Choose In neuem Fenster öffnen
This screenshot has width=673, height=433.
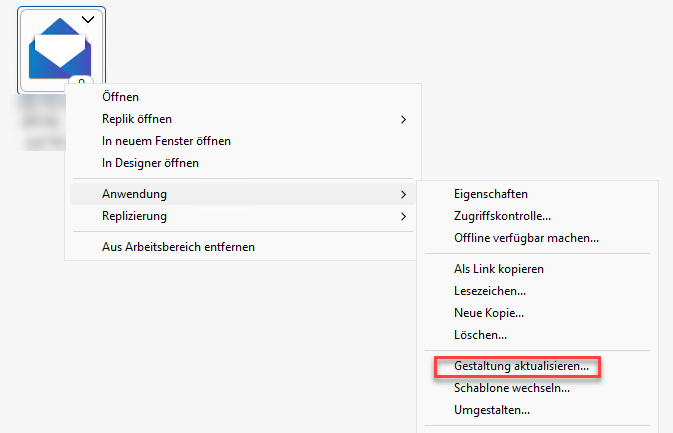click(x=166, y=141)
